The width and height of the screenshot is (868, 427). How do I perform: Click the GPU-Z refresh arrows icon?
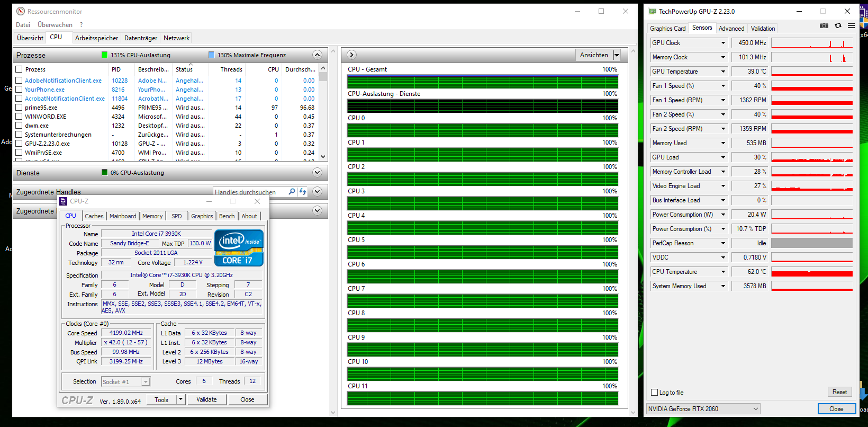tap(838, 25)
